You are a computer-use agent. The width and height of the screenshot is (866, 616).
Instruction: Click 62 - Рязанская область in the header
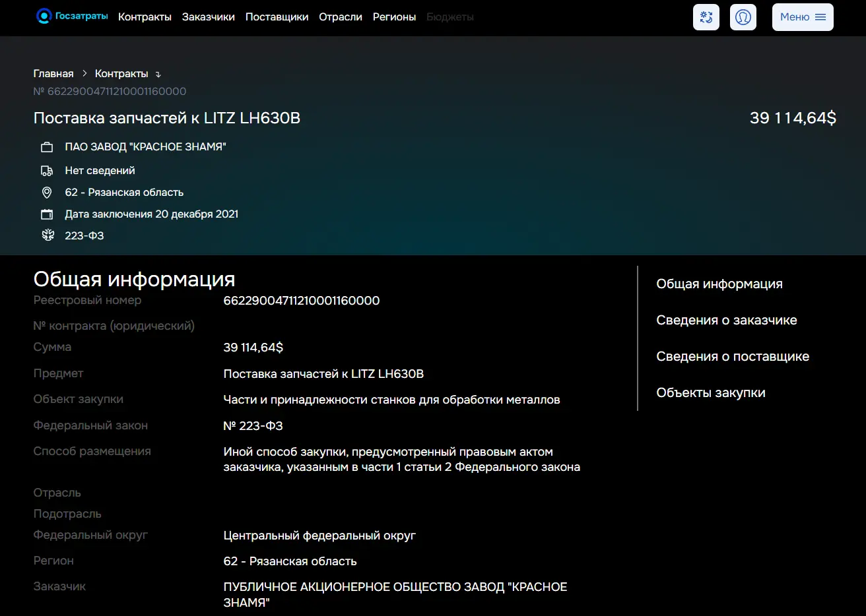[124, 193]
